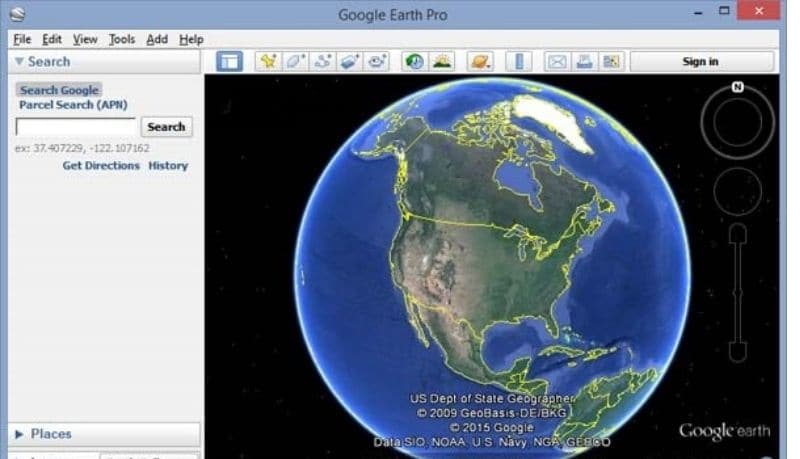Show historical imagery clock icon
This screenshot has width=800, height=459.
414,62
